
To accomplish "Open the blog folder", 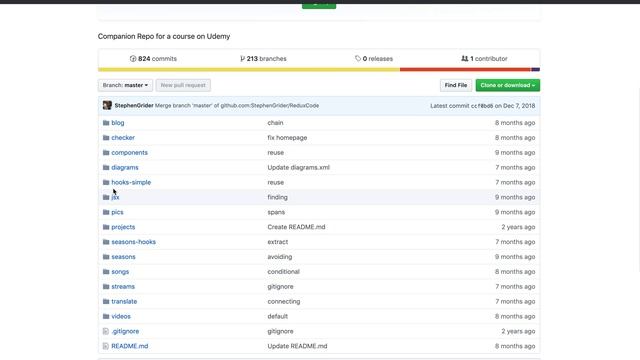I will coord(118,123).
